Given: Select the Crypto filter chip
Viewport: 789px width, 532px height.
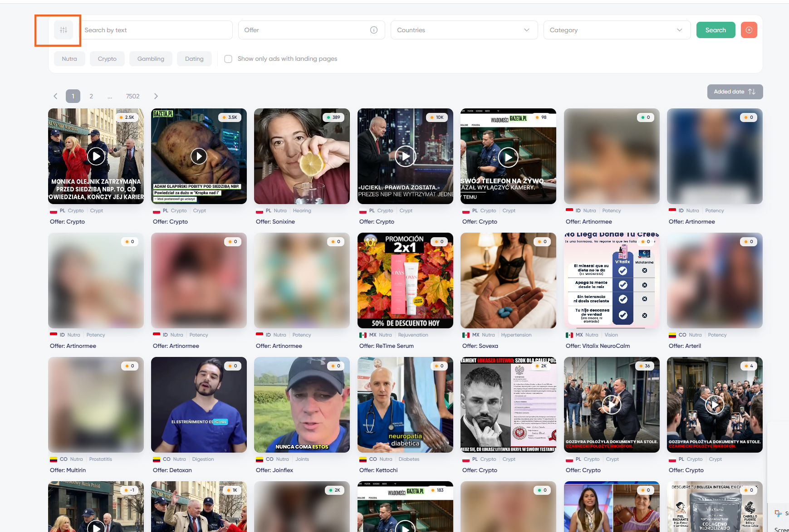Looking at the screenshot, I should coord(107,59).
